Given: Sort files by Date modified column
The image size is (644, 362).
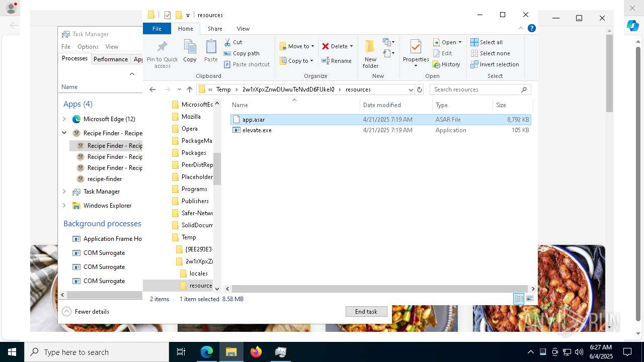Looking at the screenshot, I should click(x=396, y=105).
